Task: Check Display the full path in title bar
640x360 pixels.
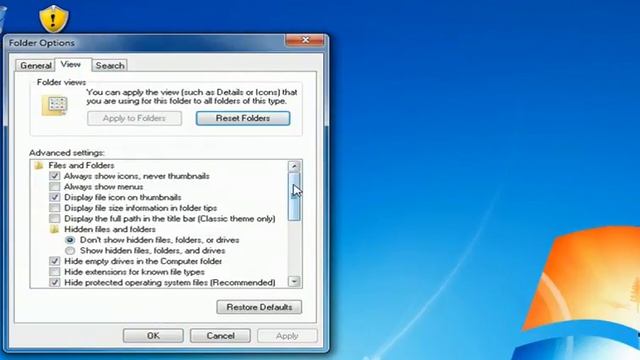Action: tap(54, 219)
